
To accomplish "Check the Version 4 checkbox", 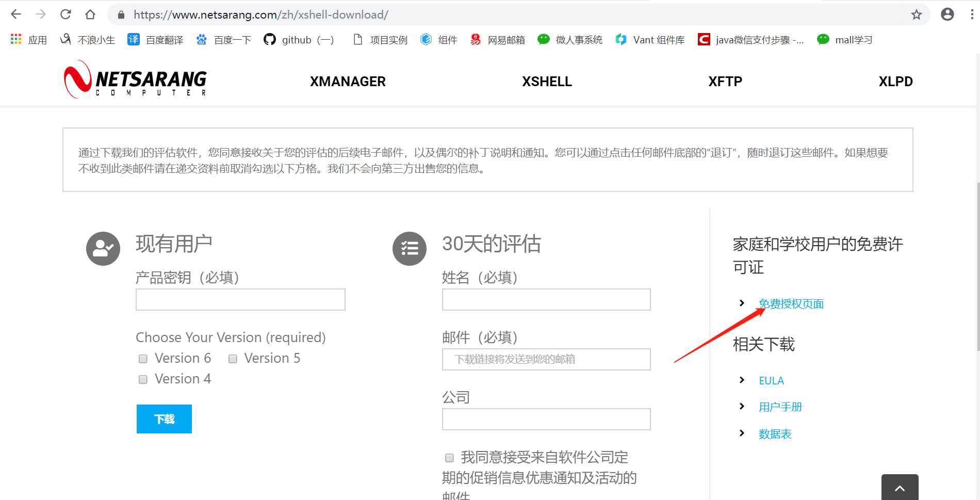I will pos(143,379).
